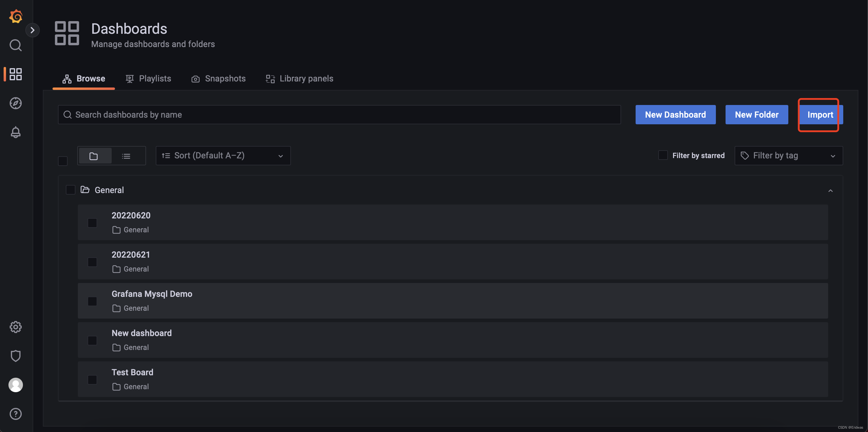Select the Test Board checkbox

pos(92,380)
